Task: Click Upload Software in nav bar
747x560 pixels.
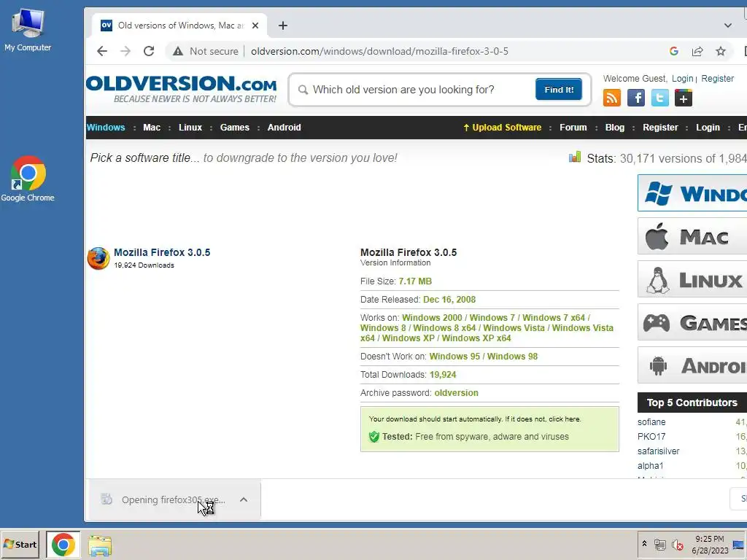Action: [x=502, y=127]
